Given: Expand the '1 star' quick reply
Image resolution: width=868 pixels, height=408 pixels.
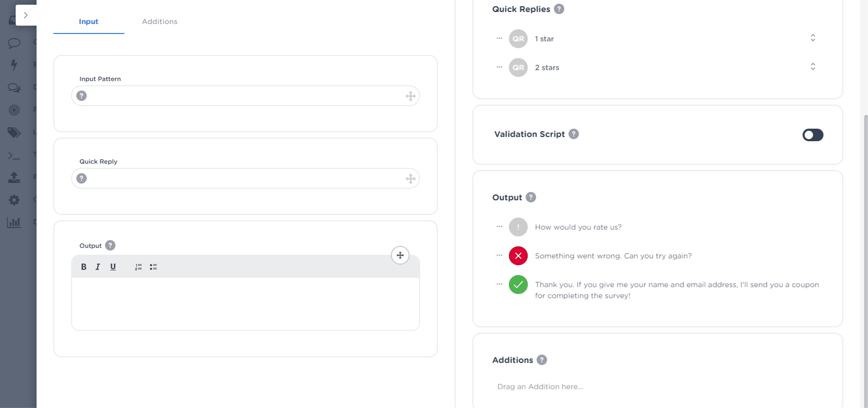Looking at the screenshot, I should (x=813, y=38).
